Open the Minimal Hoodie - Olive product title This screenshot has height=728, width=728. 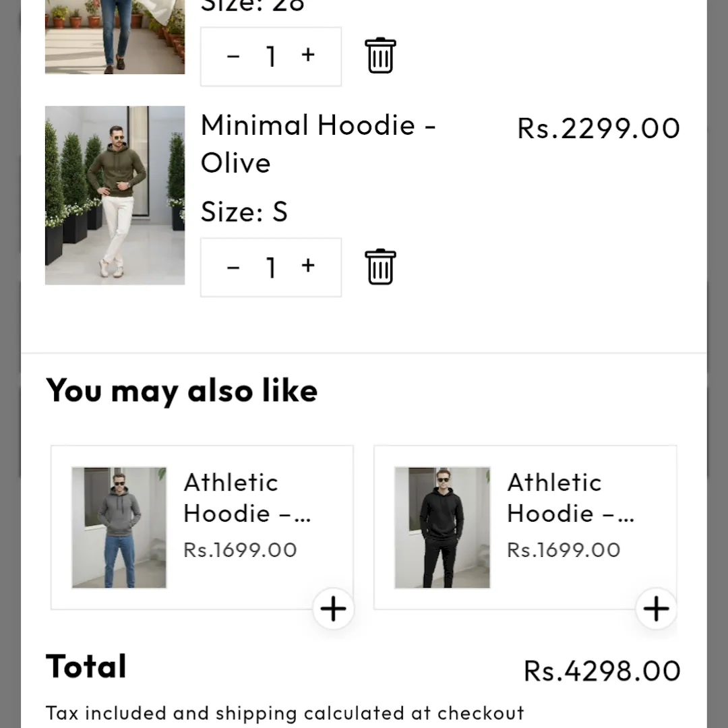(318, 144)
